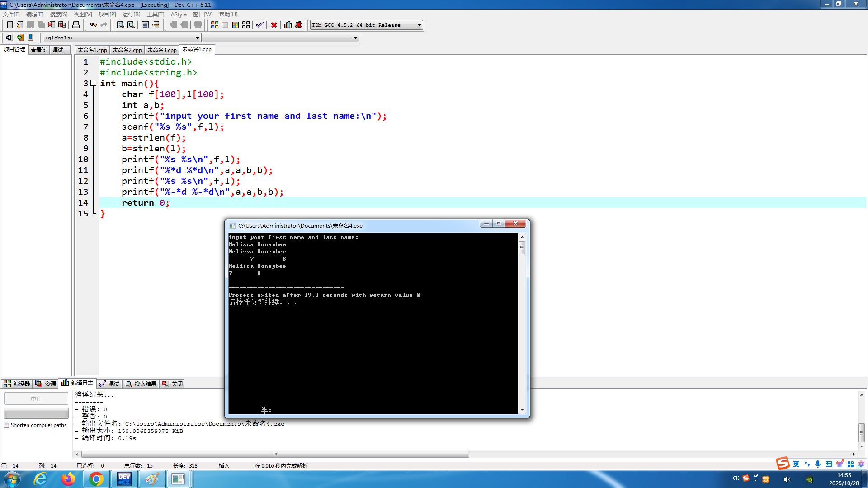Screen dimensions: 868x488
Task: Click the Find magnifier icon
Action: click(120, 25)
